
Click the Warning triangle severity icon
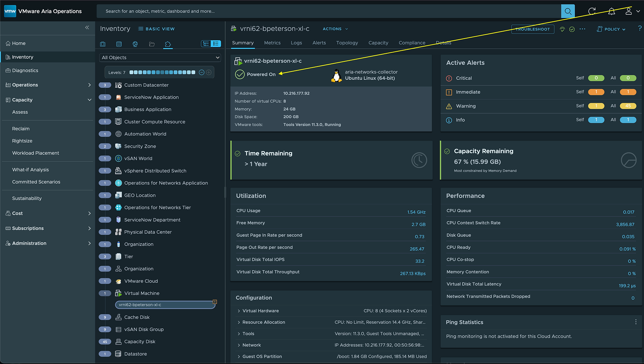tap(449, 106)
